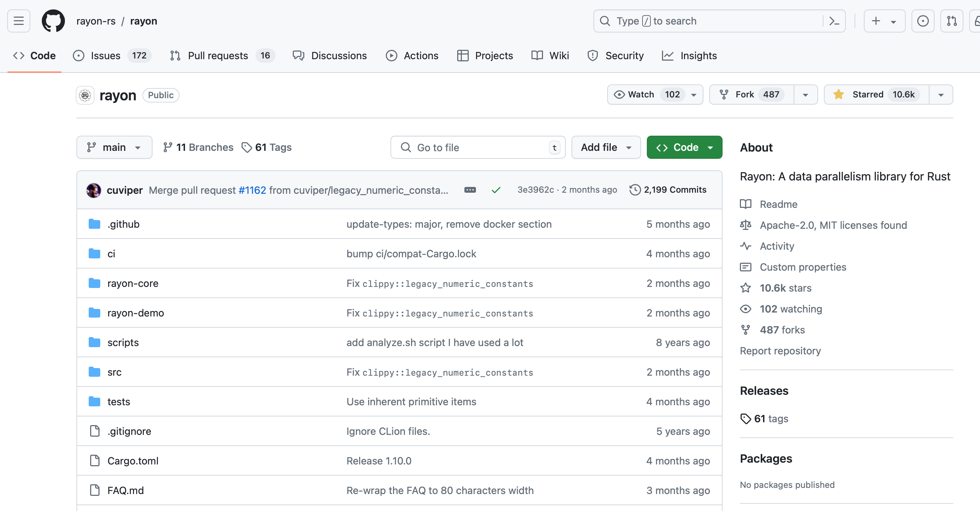Click the Type / to search box

point(719,21)
